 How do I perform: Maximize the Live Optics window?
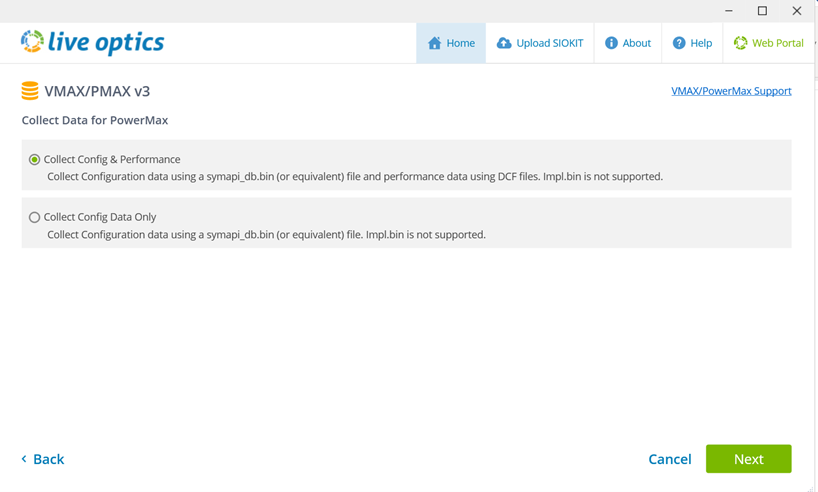[x=762, y=11]
